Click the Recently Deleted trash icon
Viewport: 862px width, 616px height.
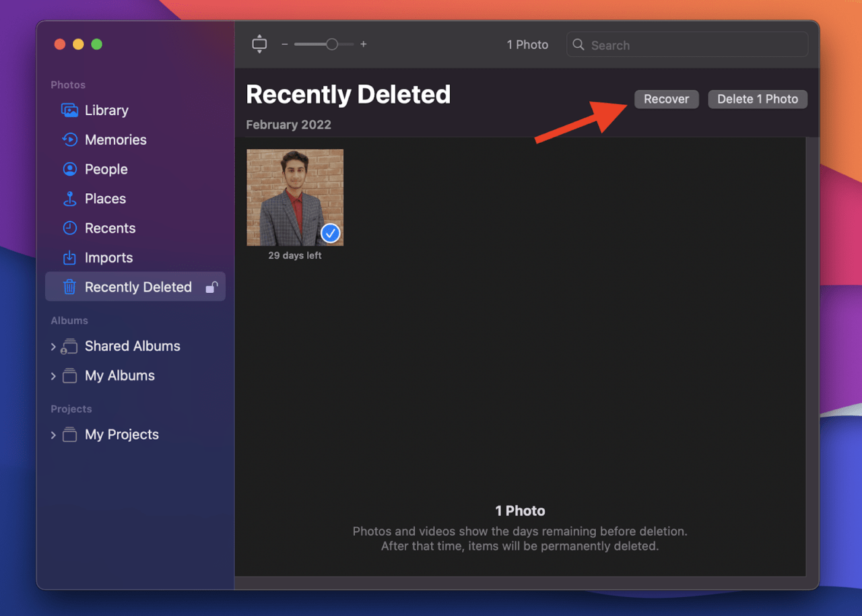[x=69, y=287]
